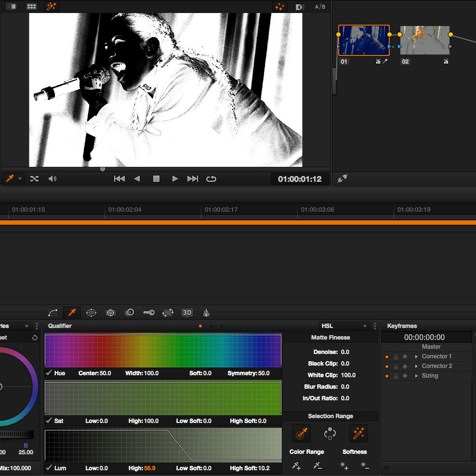Lock the Corrector 1 keyframe track
Image resolution: width=476 pixels, height=476 pixels.
(396, 356)
